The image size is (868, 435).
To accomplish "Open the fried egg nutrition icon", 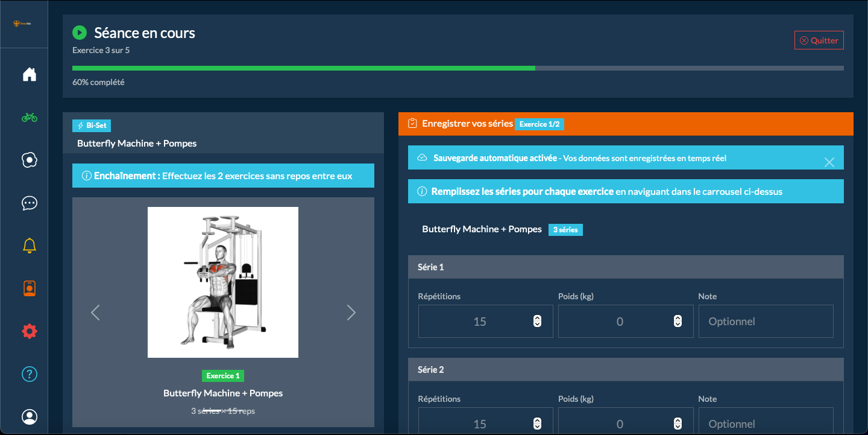I will [x=30, y=160].
